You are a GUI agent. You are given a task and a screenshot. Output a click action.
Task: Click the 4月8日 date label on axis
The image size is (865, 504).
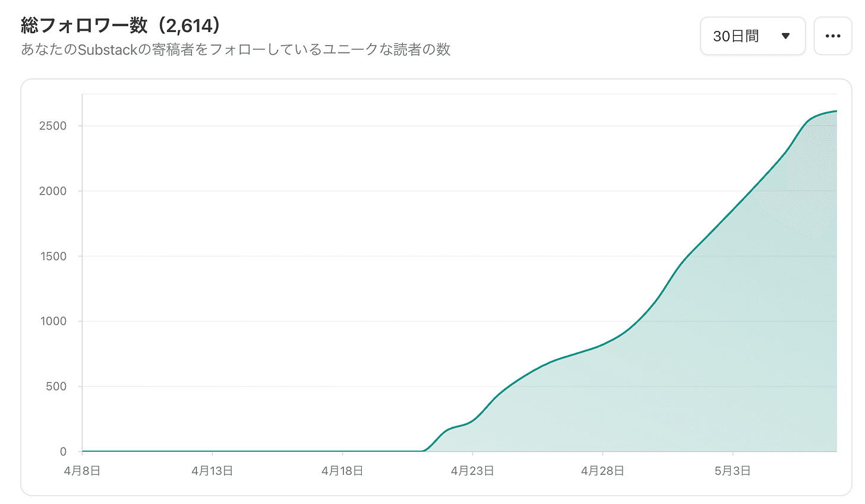[83, 471]
